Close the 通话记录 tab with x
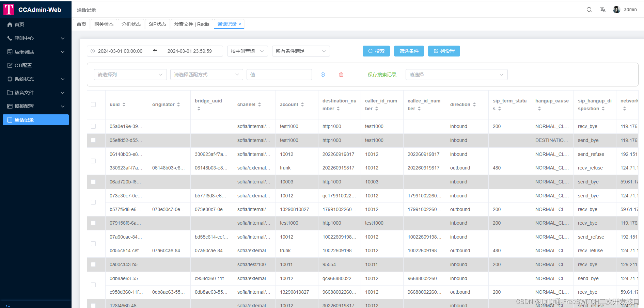 tap(240, 24)
